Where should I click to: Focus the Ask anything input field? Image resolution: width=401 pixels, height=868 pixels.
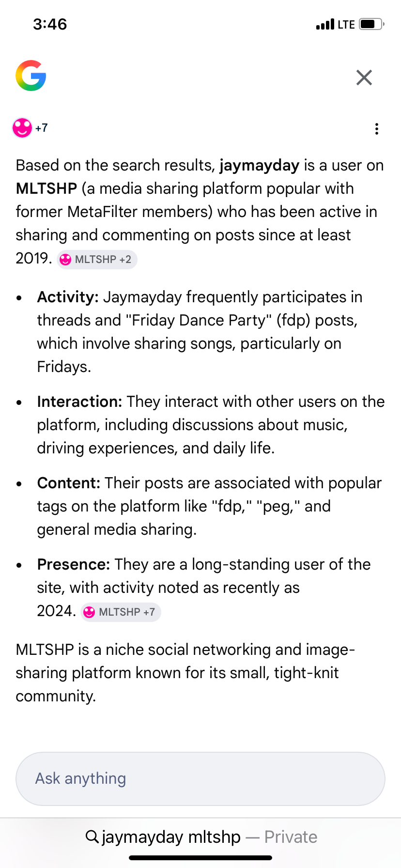(200, 778)
